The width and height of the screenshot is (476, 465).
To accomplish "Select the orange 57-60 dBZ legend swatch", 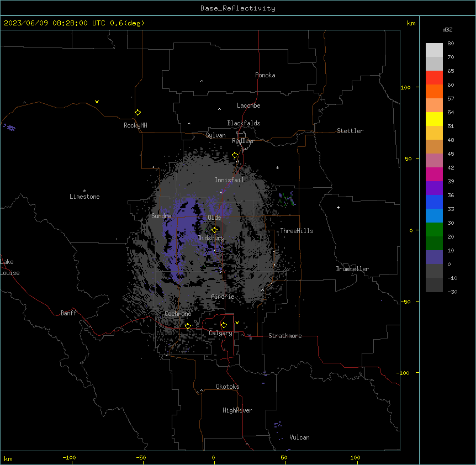I will (434, 91).
